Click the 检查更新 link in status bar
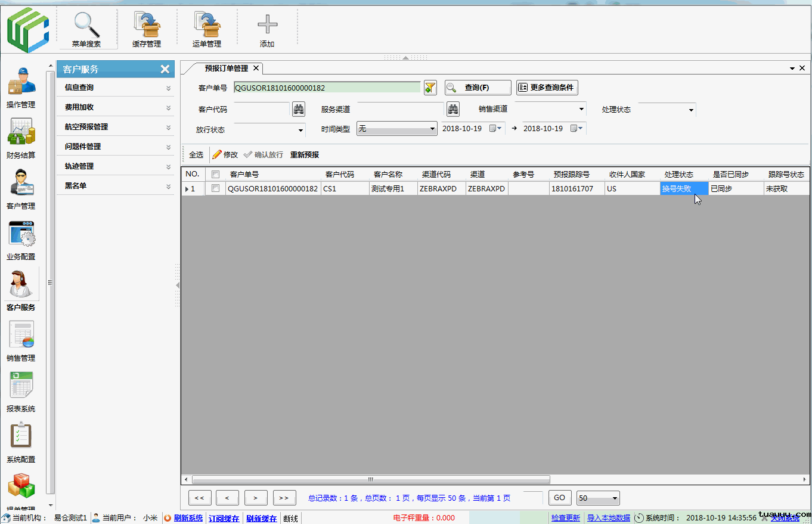 (565, 518)
